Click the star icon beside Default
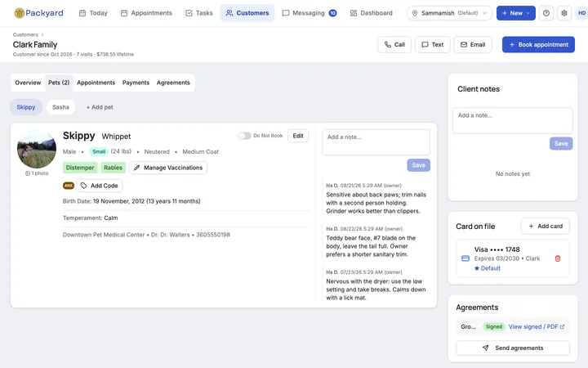588x368 pixels. [x=477, y=268]
